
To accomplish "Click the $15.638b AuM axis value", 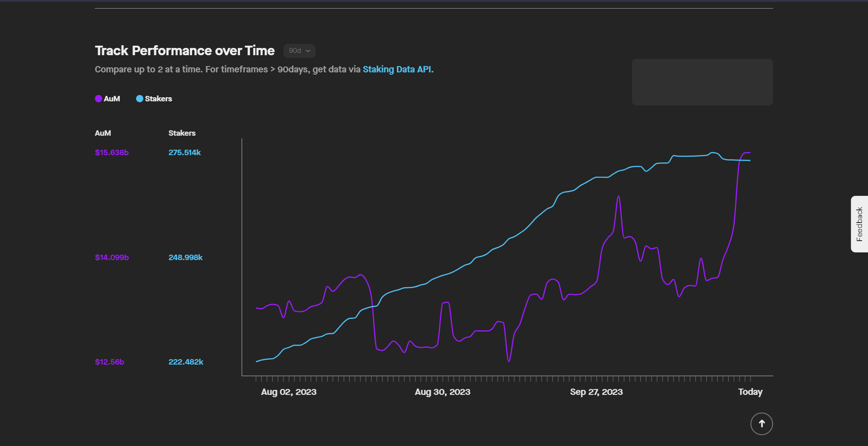I will tap(112, 152).
